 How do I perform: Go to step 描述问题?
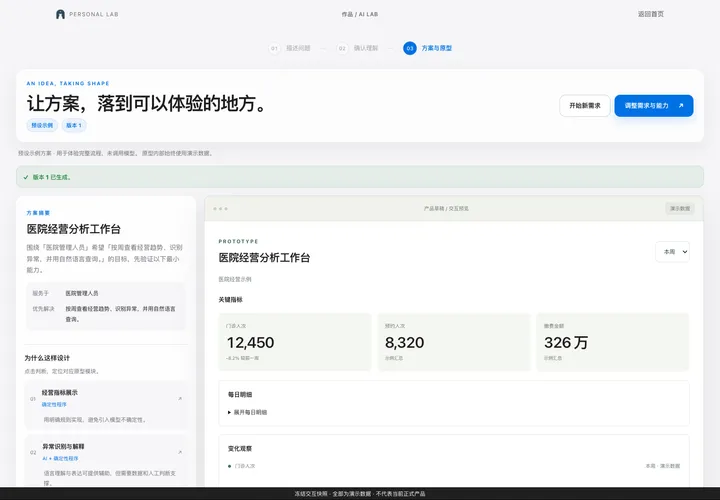[298, 48]
